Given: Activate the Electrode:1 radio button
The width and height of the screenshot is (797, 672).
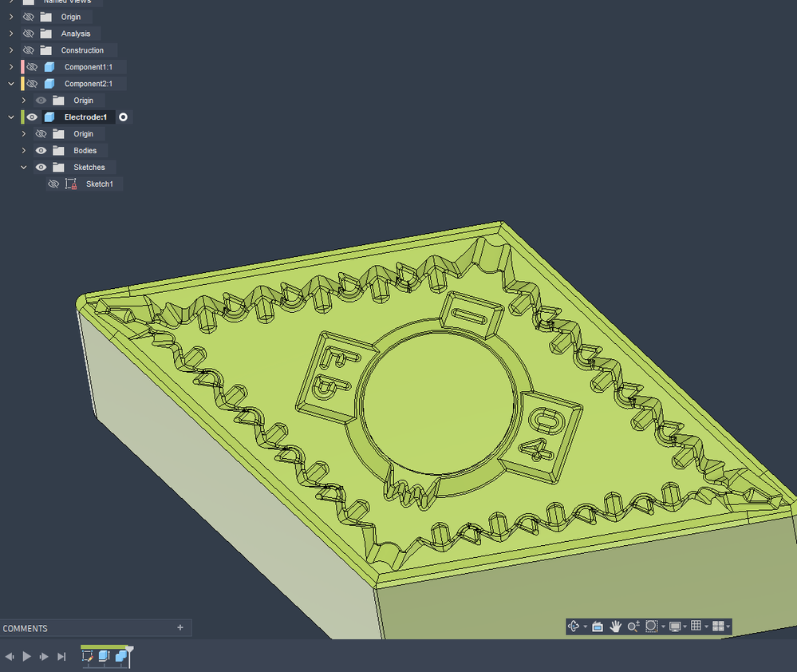Looking at the screenshot, I should click(123, 117).
